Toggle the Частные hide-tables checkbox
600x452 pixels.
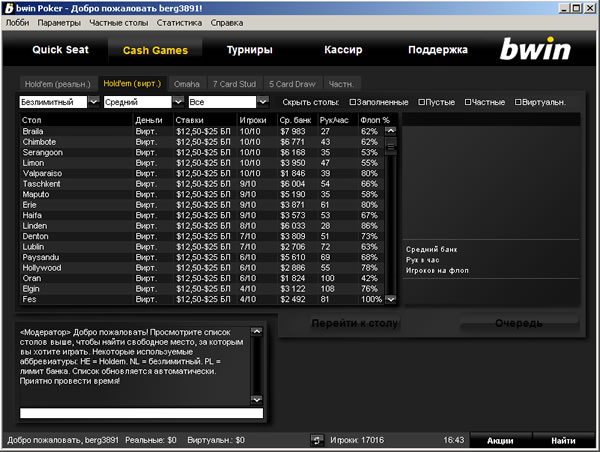pos(468,102)
